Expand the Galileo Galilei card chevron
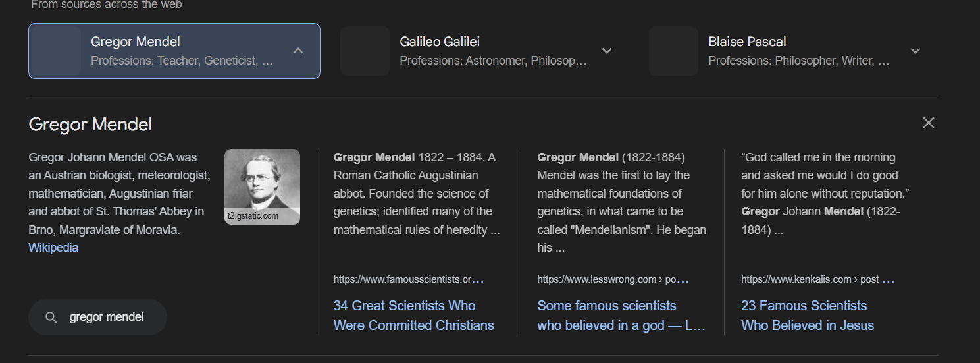This screenshot has width=980, height=363. tap(607, 51)
